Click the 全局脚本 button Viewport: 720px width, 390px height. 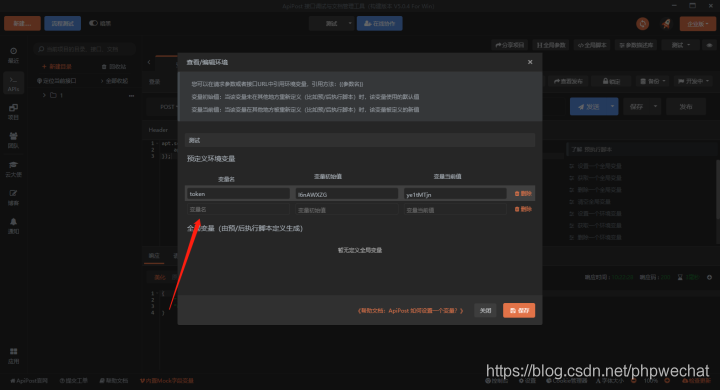click(592, 45)
